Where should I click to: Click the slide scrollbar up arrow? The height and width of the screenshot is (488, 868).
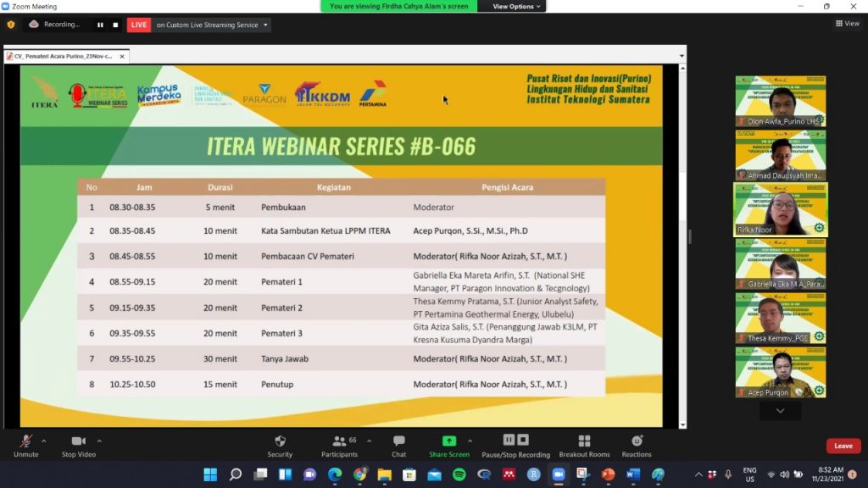[x=682, y=68]
